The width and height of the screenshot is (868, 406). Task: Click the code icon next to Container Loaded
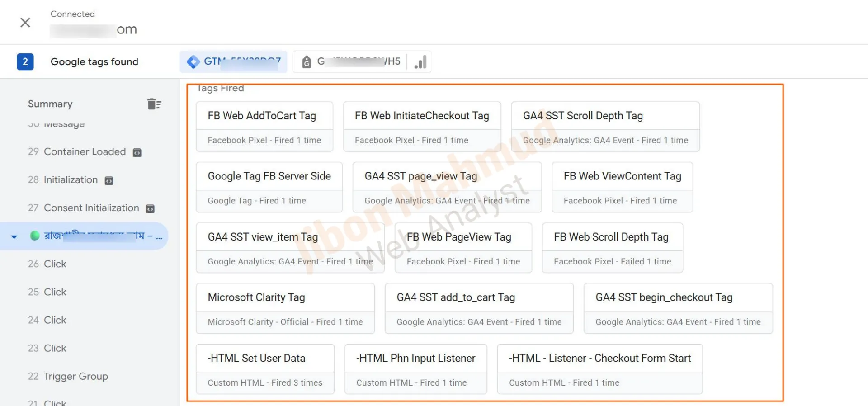(x=137, y=153)
